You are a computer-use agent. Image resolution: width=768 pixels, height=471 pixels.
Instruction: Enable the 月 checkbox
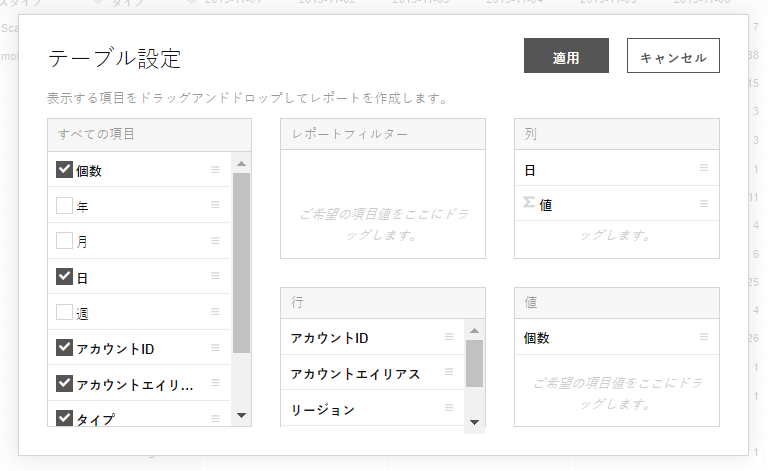coord(65,241)
